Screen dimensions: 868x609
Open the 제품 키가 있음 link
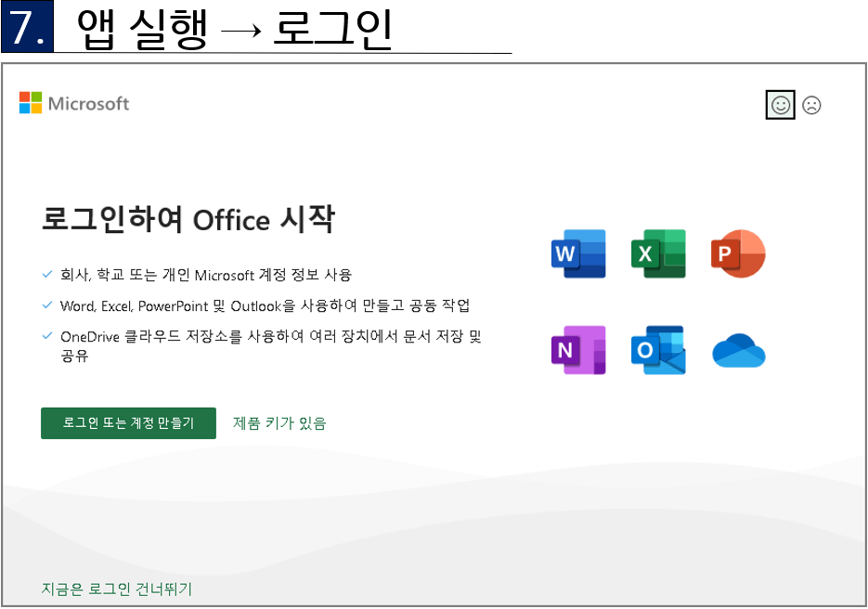coord(279,423)
